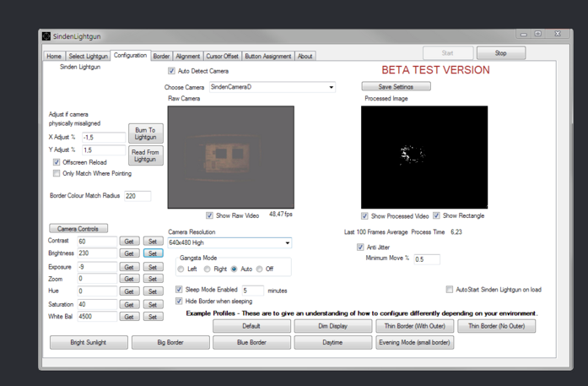The width and height of the screenshot is (588, 386).
Task: Open the Border tab
Action: 161,56
